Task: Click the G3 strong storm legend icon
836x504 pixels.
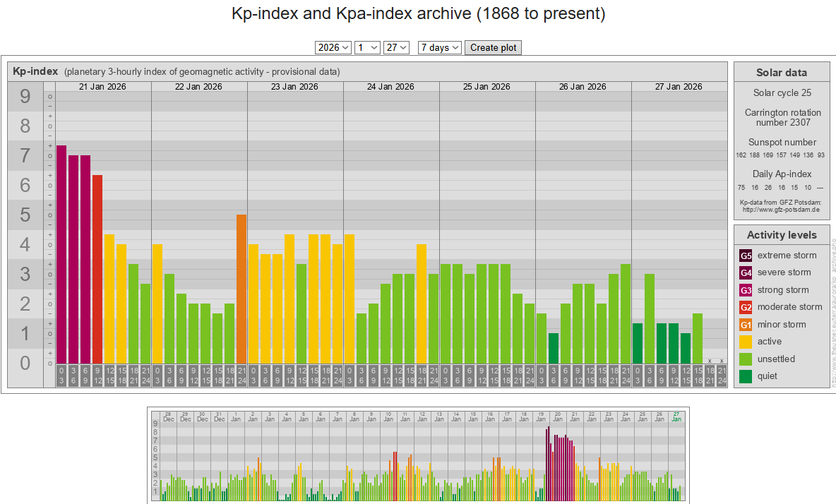Action: coord(746,290)
